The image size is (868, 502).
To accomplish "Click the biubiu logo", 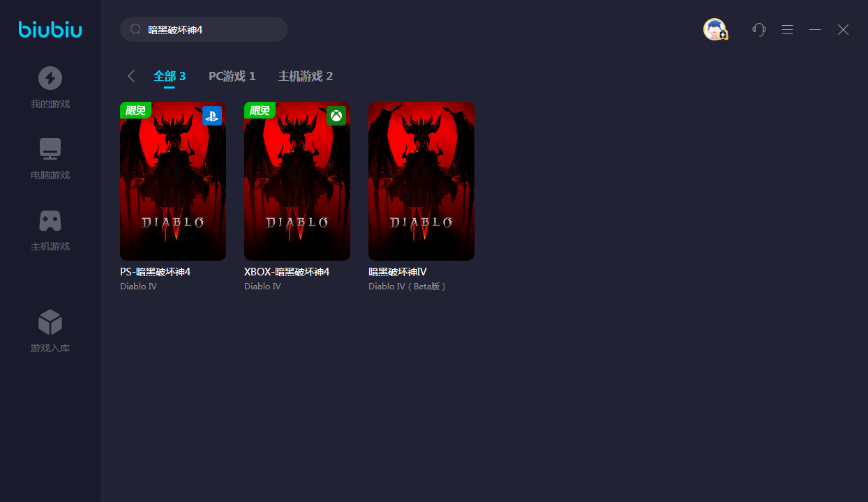I will [x=50, y=29].
